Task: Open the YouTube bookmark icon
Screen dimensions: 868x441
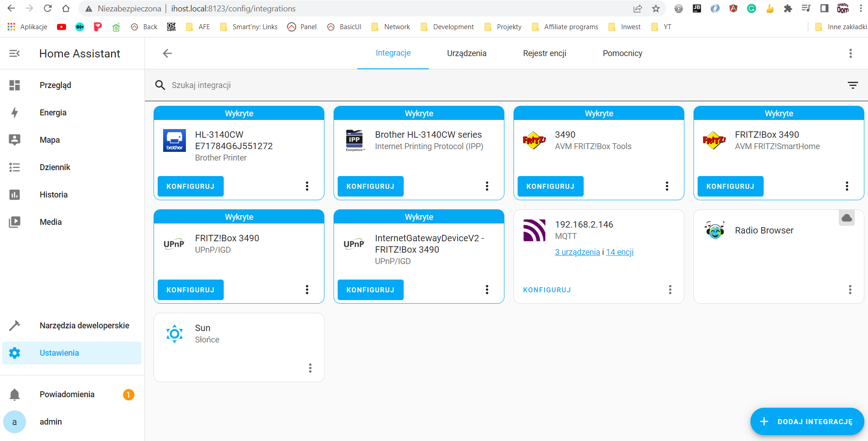Action: 62,27
